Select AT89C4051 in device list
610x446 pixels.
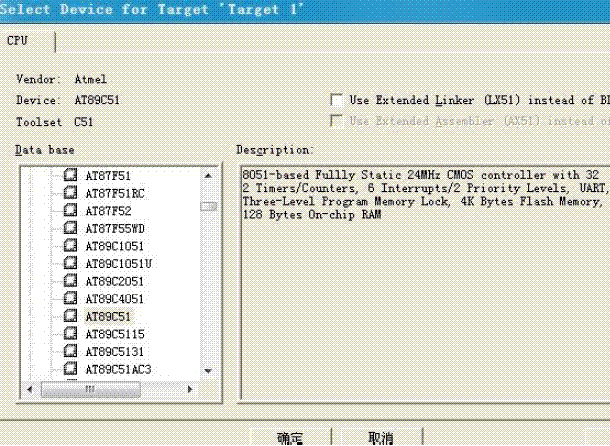(x=115, y=298)
